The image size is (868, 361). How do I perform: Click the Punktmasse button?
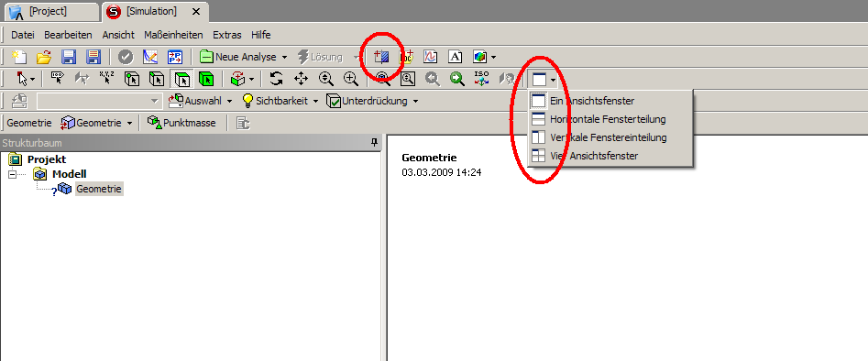[181, 123]
